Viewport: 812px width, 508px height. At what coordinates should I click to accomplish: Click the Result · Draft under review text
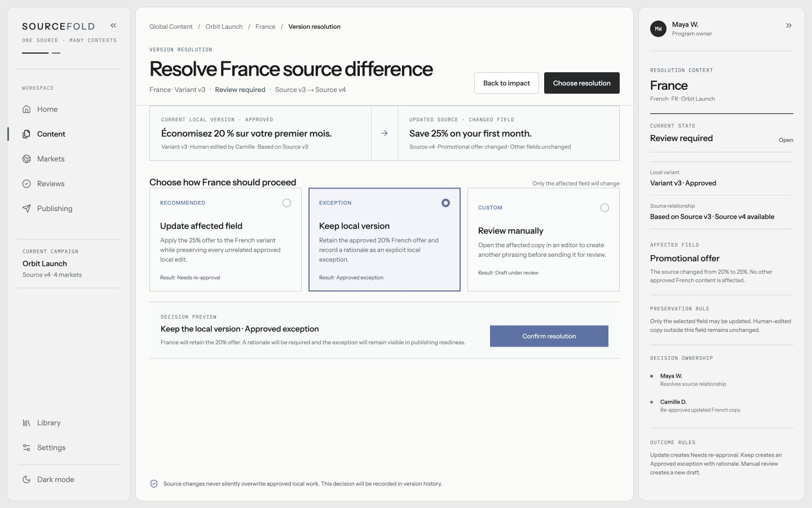(x=508, y=273)
